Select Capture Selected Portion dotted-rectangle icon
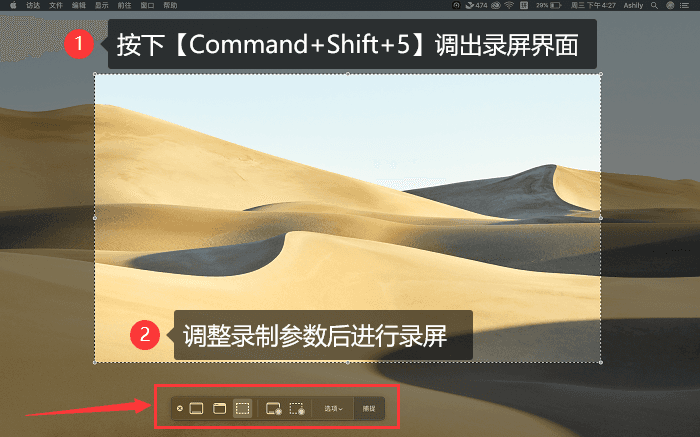 click(x=242, y=408)
